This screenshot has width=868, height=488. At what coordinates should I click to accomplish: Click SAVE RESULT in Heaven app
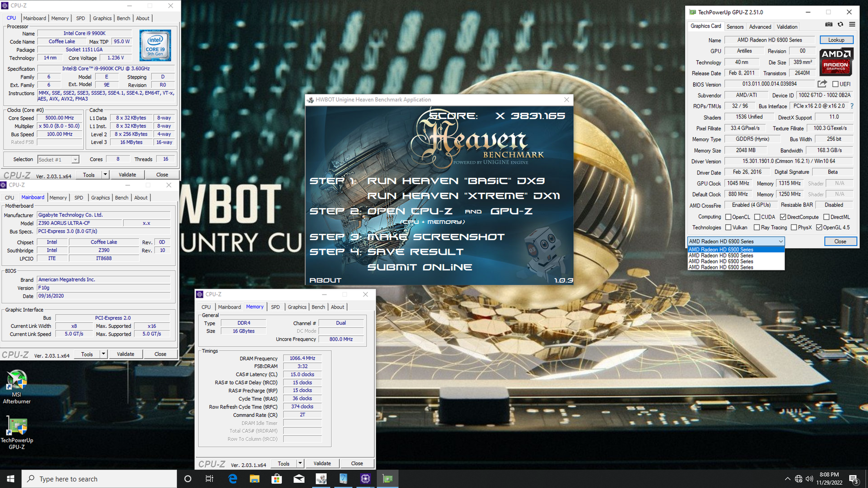click(415, 252)
